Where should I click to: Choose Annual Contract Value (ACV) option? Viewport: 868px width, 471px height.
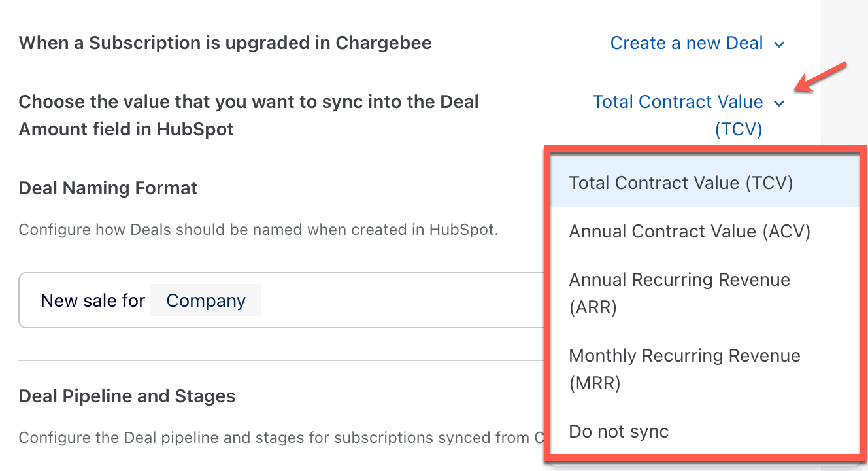[x=690, y=232]
